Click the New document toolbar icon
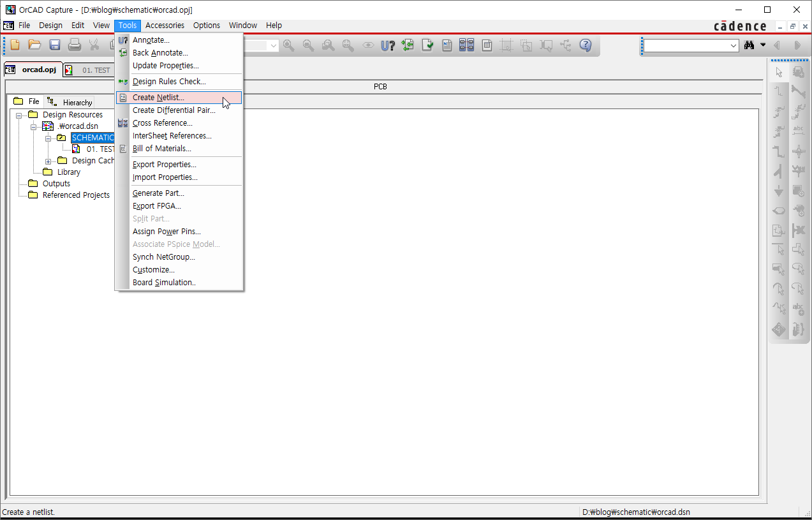Viewport: 812px width, 520px height. click(x=15, y=45)
